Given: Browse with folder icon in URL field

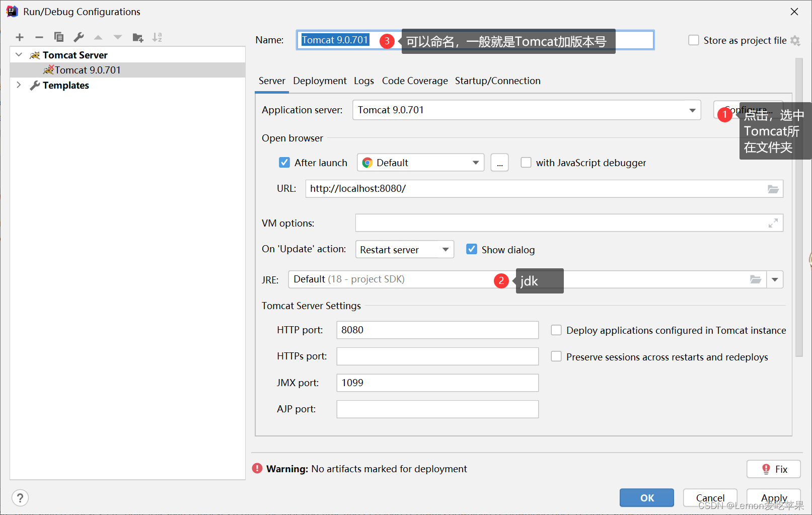Looking at the screenshot, I should click(x=773, y=189).
